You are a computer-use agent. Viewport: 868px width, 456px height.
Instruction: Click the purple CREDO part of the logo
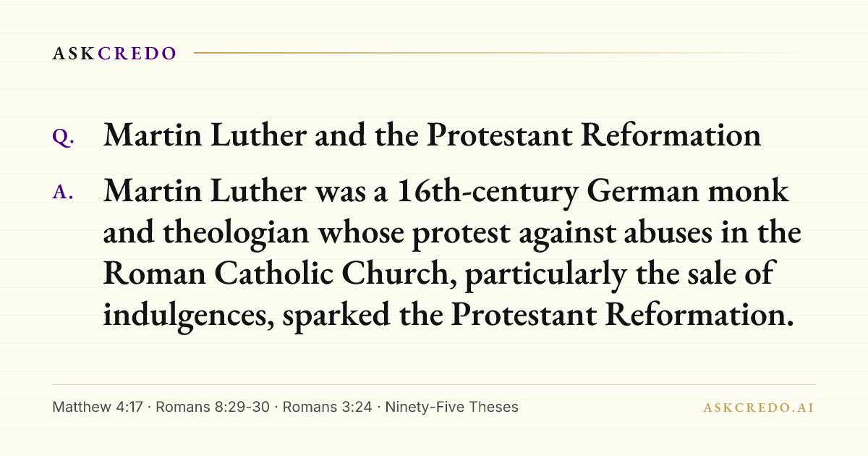pos(137,54)
